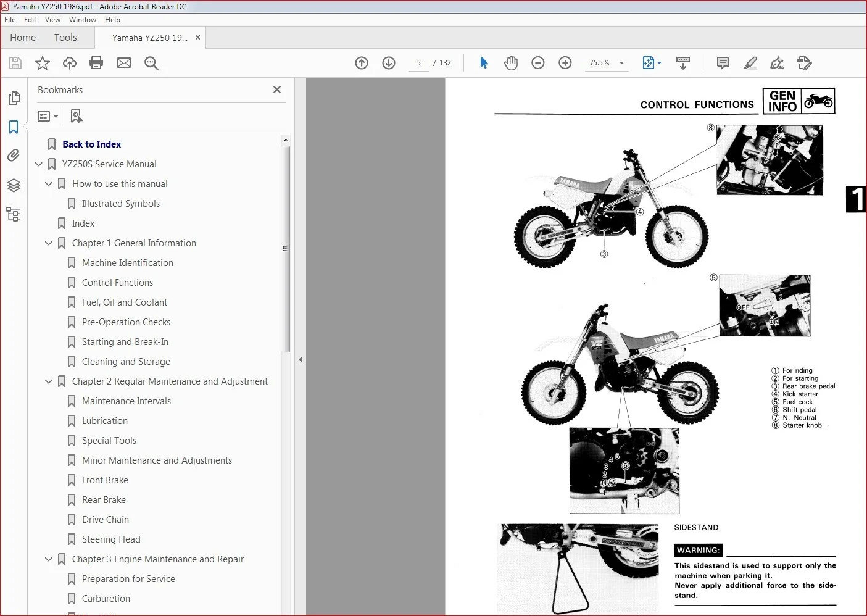Open the Window menu
The width and height of the screenshot is (867, 616).
83,20
